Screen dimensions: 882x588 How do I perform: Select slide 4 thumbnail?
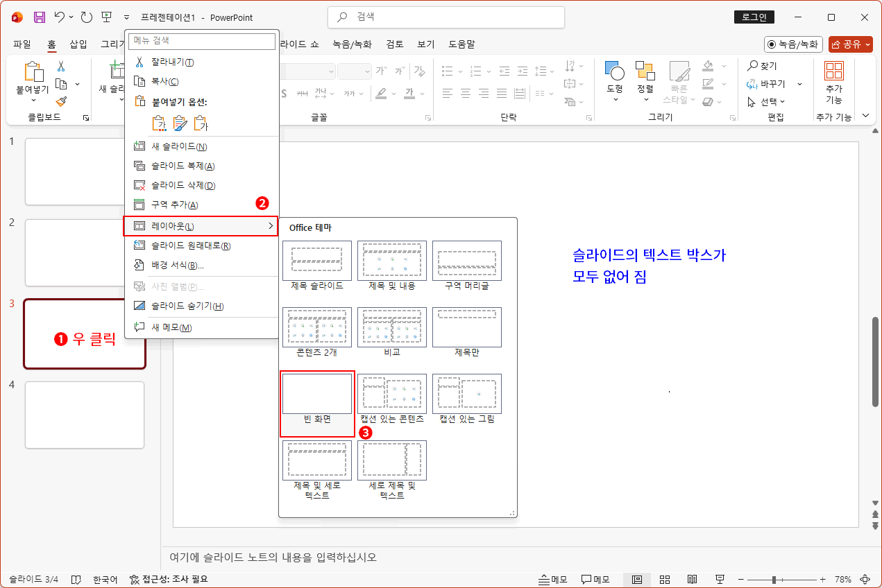point(85,415)
